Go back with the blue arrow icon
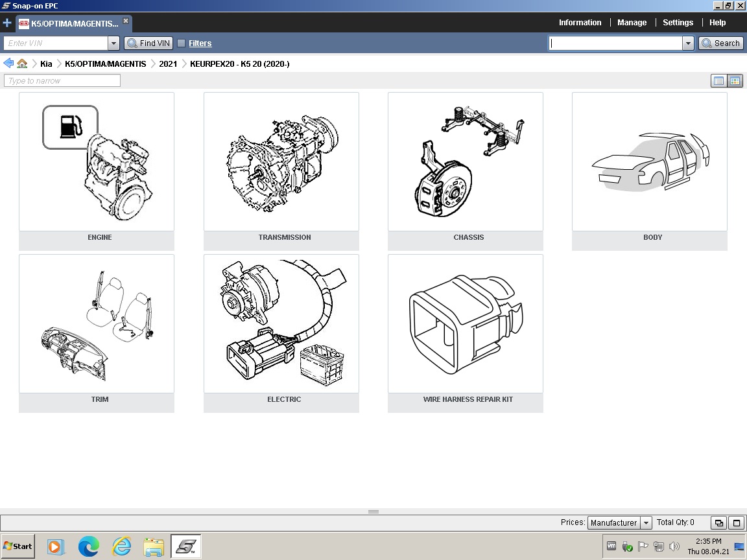 pyautogui.click(x=8, y=64)
